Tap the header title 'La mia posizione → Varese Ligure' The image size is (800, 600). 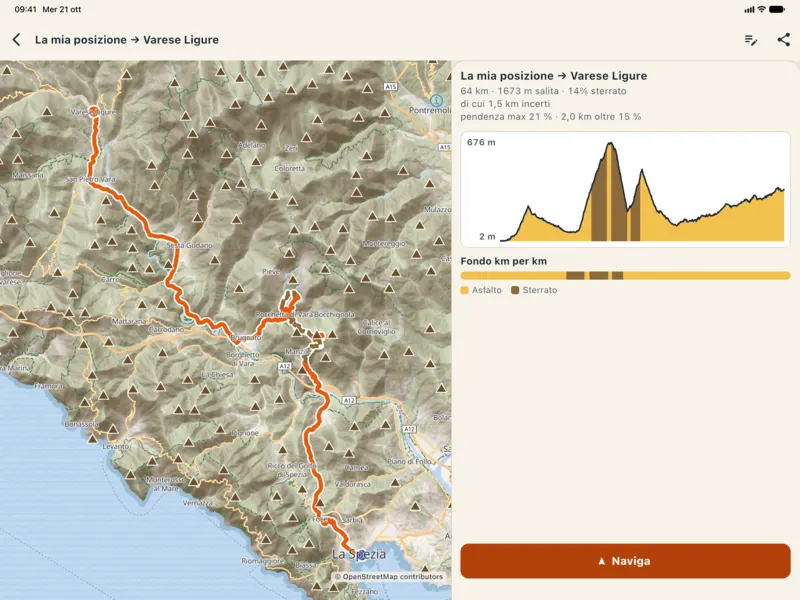pos(127,40)
